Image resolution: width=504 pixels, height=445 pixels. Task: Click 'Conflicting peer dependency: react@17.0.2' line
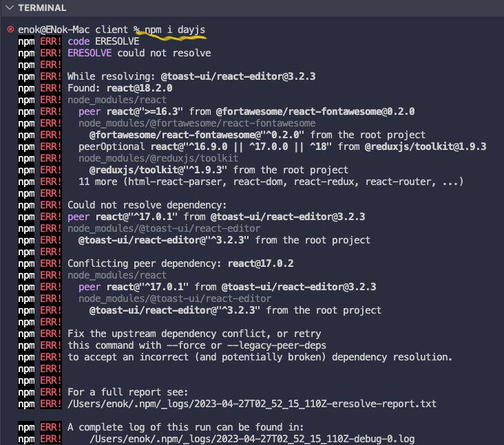pos(180,263)
